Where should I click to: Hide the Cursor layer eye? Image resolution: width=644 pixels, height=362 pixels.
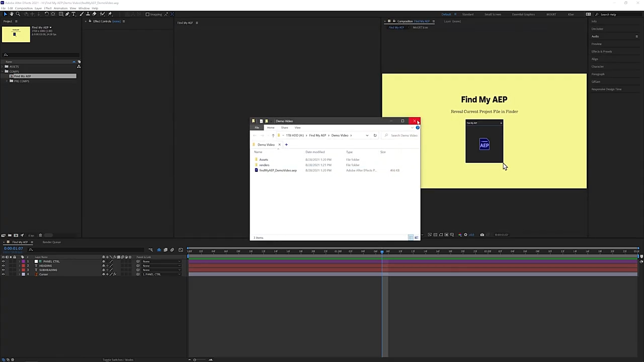3,274
